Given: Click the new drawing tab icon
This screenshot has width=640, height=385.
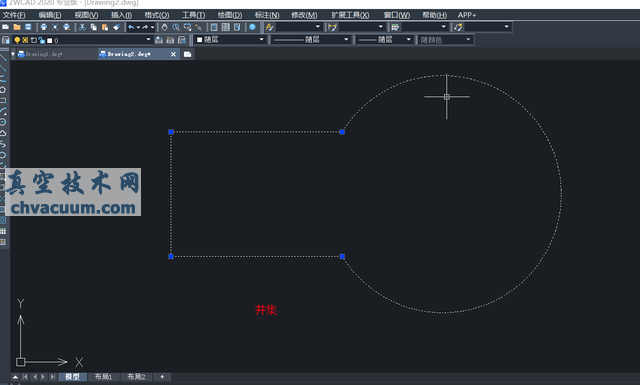Looking at the screenshot, I should click(x=187, y=54).
